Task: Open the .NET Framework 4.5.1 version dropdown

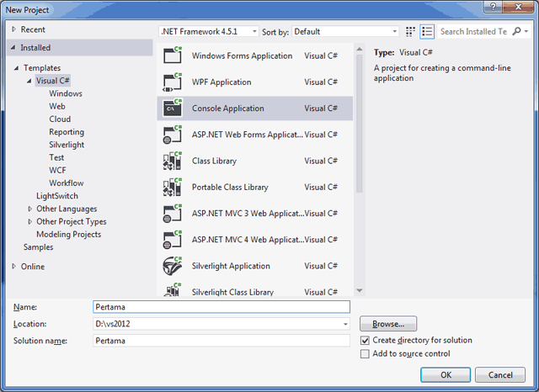Action: 208,31
